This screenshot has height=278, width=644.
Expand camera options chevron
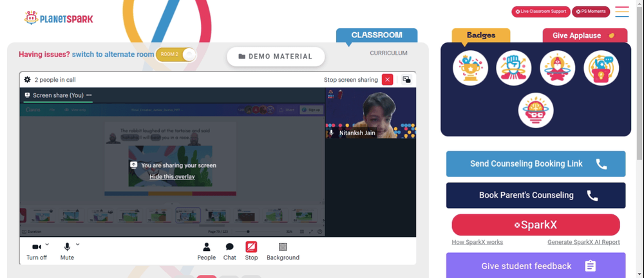pos(47,245)
